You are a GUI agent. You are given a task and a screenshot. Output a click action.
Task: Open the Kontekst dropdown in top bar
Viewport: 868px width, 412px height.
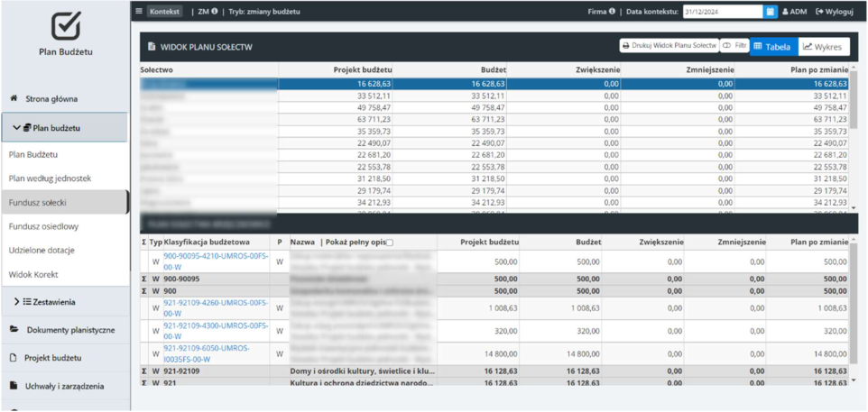point(164,11)
